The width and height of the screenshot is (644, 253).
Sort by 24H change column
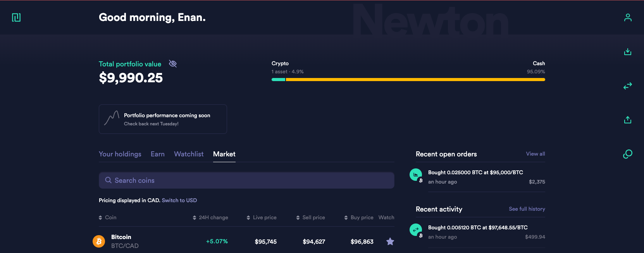click(210, 218)
